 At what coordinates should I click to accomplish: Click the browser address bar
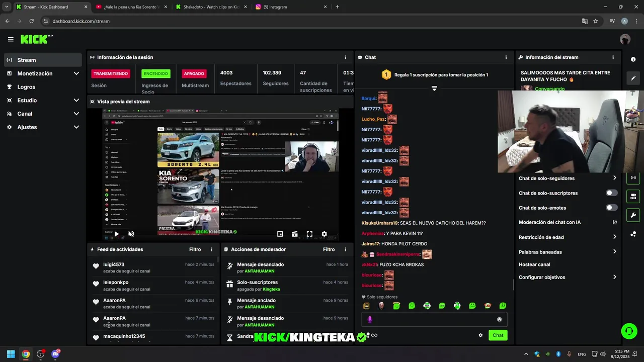tap(312, 21)
